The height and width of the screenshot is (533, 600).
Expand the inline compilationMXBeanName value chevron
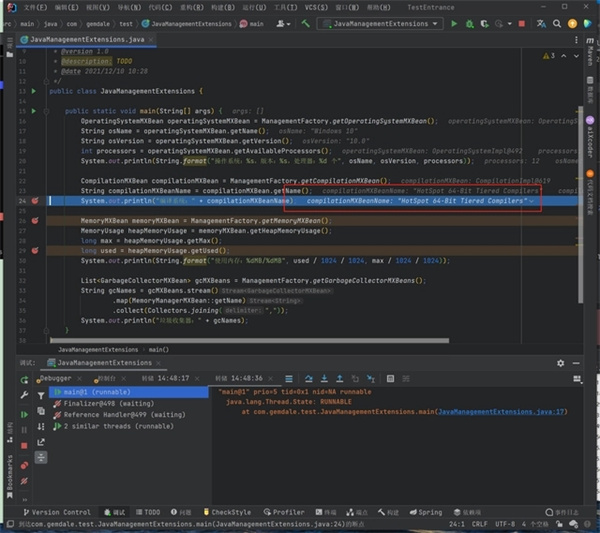(x=532, y=201)
